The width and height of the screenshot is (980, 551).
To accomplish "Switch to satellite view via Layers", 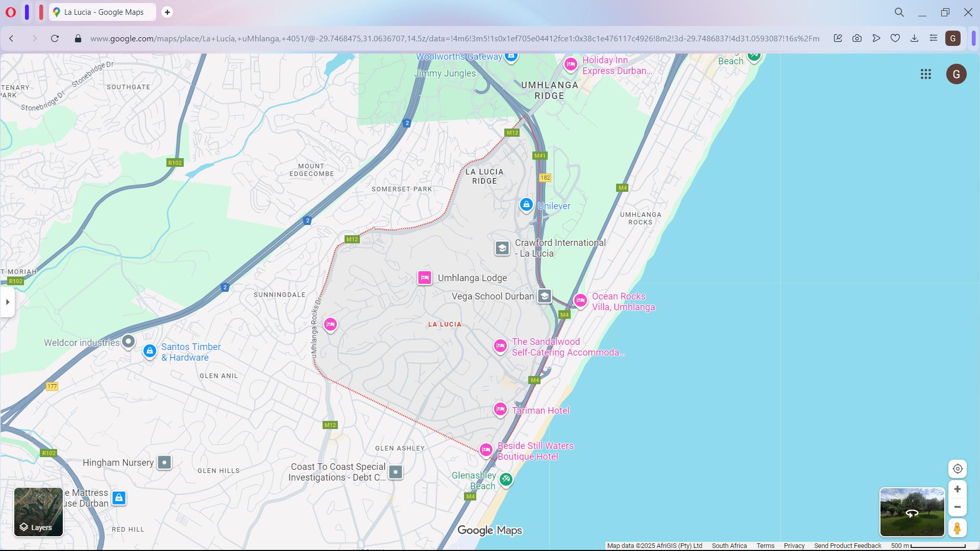I will coord(38,512).
